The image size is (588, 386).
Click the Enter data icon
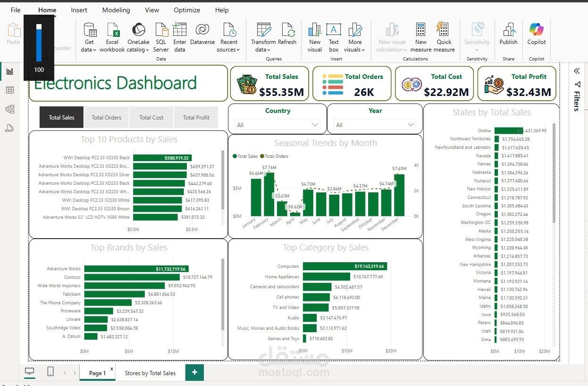click(x=180, y=30)
